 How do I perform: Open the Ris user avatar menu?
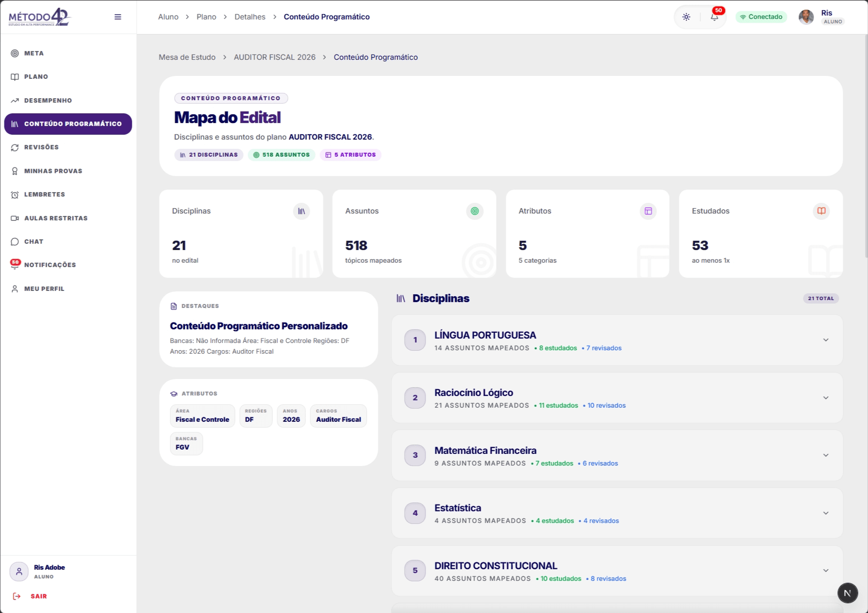[x=806, y=17]
